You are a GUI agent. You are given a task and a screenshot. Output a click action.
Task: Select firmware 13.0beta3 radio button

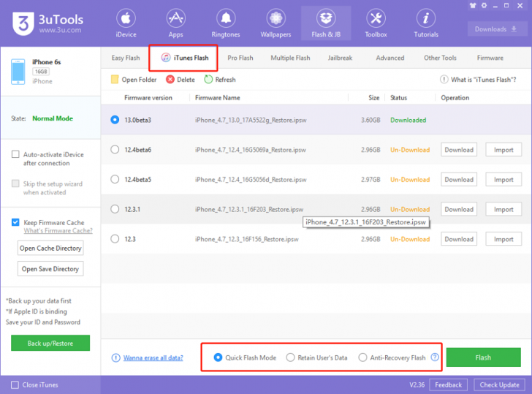(115, 120)
